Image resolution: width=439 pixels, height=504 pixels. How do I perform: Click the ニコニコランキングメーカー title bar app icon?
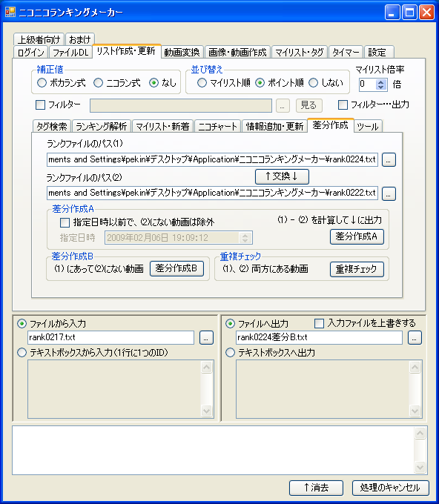(10, 12)
